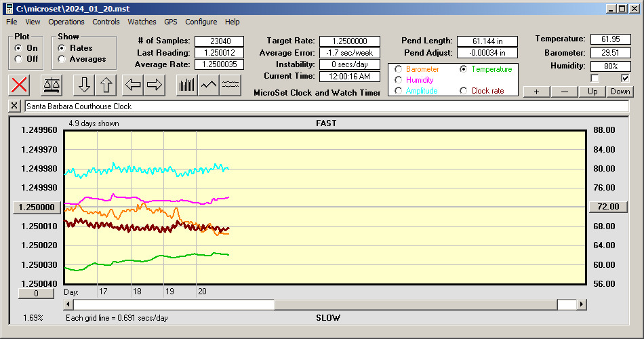The height and width of the screenshot is (339, 644).
Task: Open the Controls menu
Action: point(106,22)
